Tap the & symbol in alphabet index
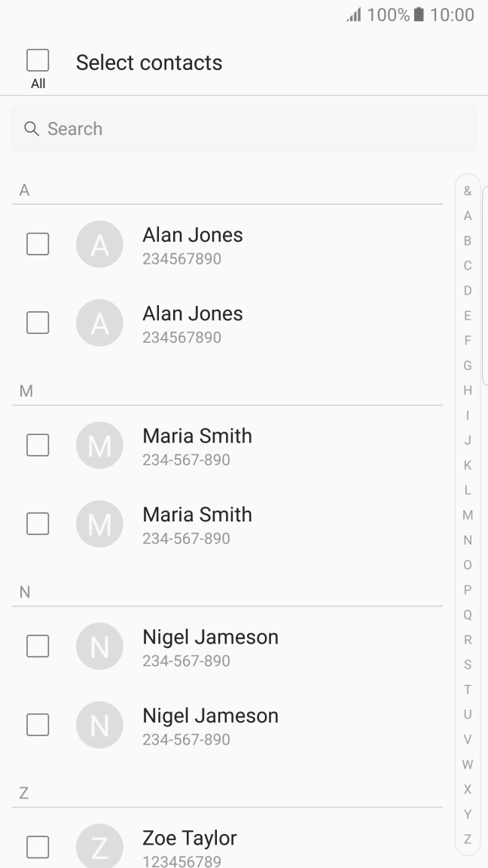The width and height of the screenshot is (488, 868). [x=468, y=191]
